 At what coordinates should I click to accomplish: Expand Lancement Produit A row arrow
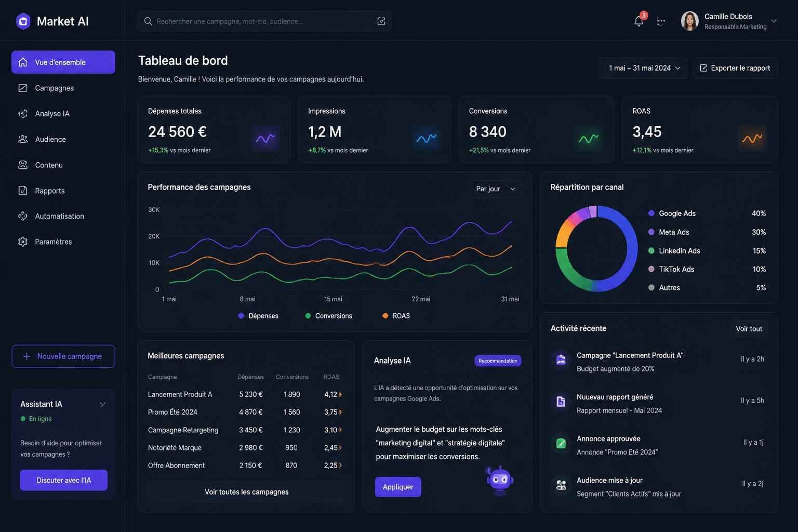point(340,394)
